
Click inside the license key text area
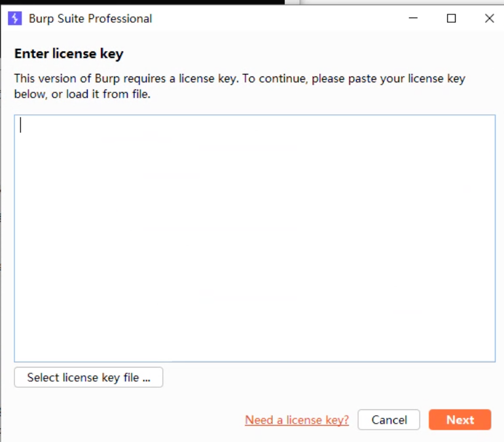pyautogui.click(x=255, y=239)
